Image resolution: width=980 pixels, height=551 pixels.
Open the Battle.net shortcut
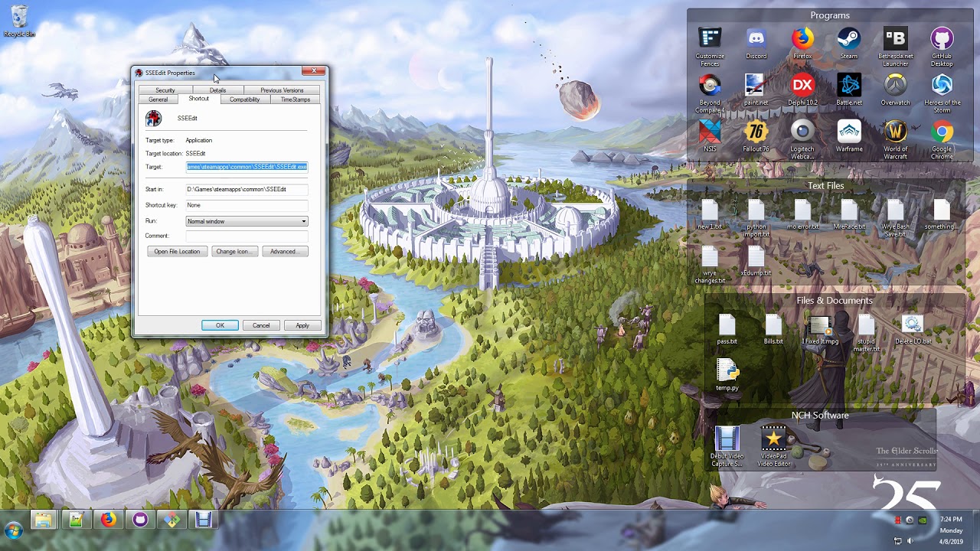(x=849, y=90)
